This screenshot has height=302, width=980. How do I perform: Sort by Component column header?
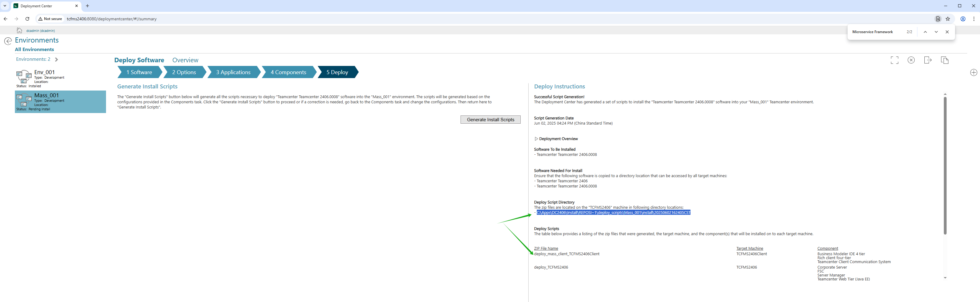[828, 248]
